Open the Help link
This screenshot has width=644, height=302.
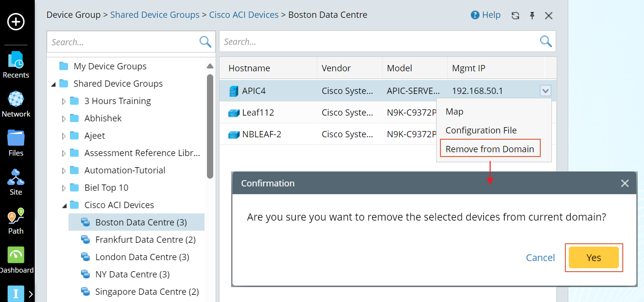point(486,15)
